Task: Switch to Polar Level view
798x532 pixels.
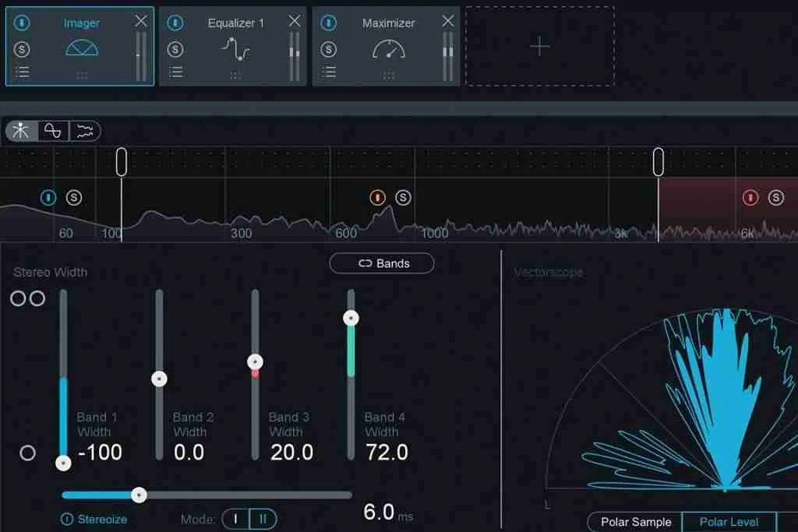Action: pyautogui.click(x=728, y=522)
